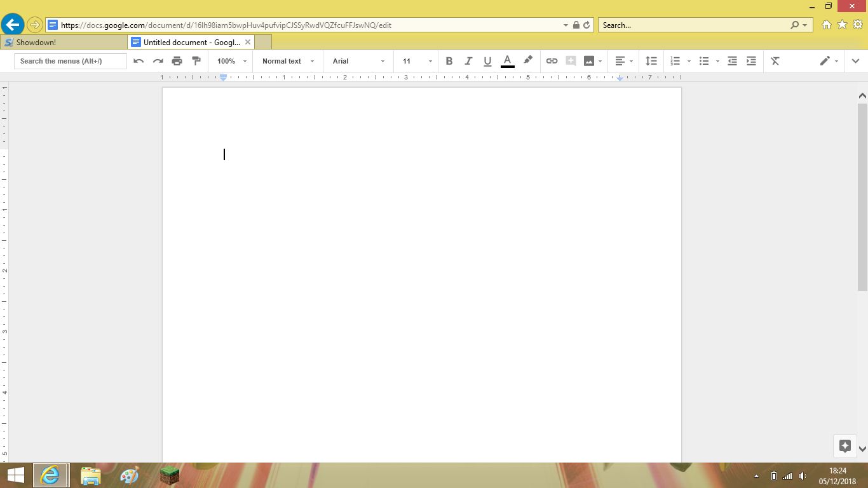Open the browser Home page icon
Screen dimensions: 868x488
click(826, 25)
